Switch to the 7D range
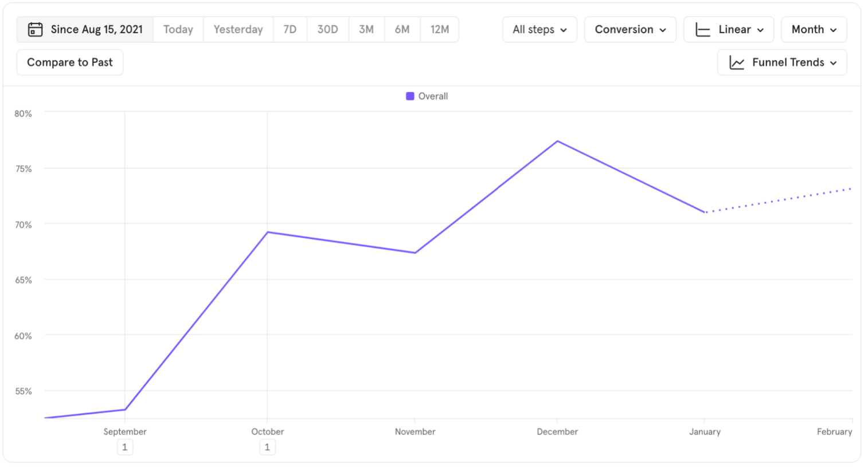The height and width of the screenshot is (472, 868). (290, 30)
